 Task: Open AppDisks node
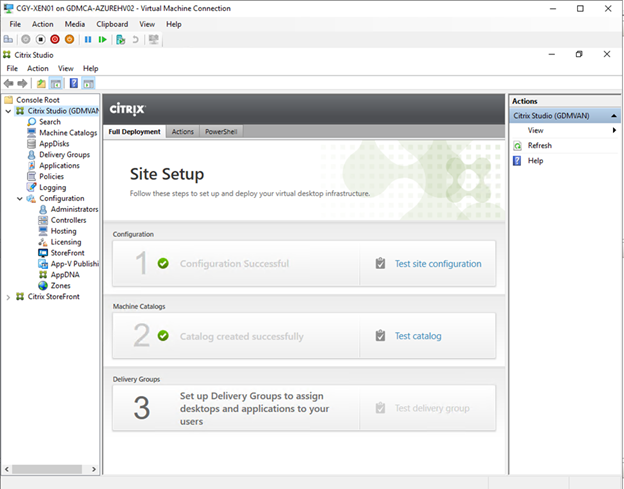pyautogui.click(x=54, y=144)
